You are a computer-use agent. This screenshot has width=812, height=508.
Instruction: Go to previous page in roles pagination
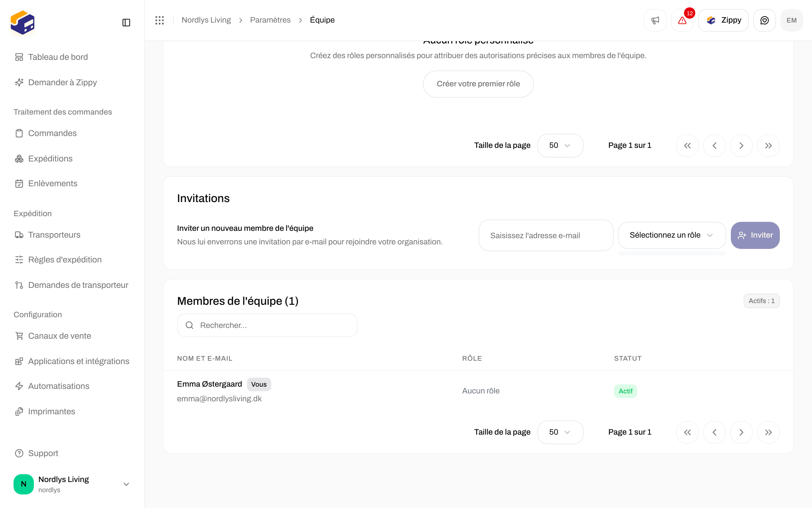[714, 145]
